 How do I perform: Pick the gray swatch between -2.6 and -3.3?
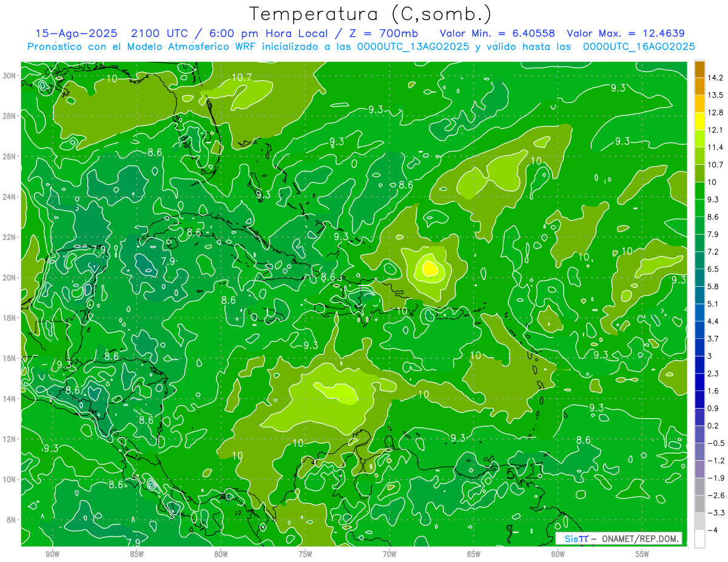point(699,504)
